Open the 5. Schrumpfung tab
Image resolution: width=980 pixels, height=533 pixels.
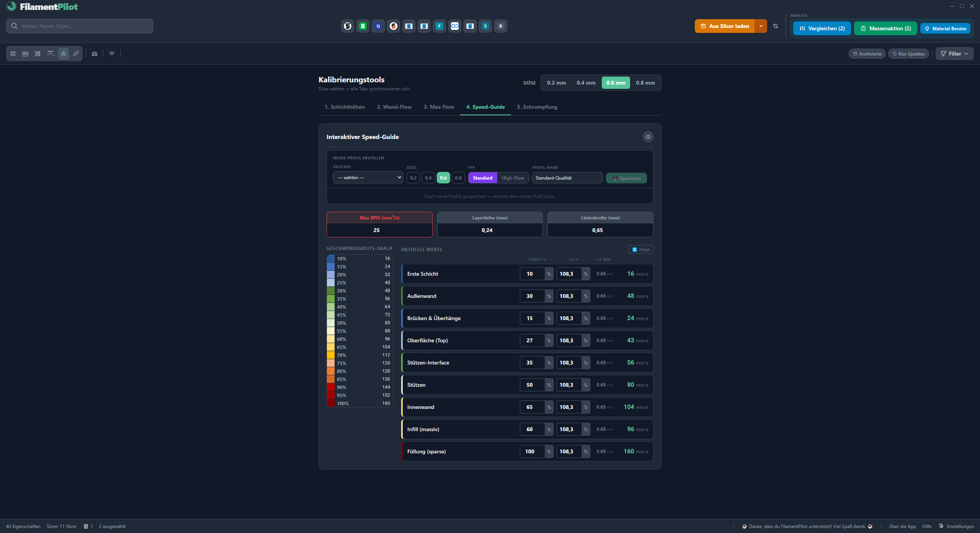(537, 107)
